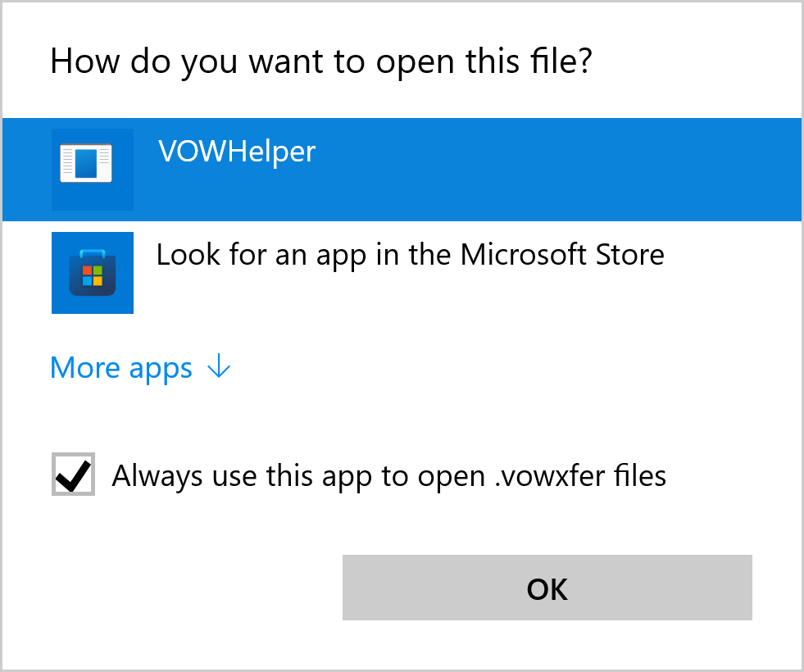Toggle the black checkmark box
The height and width of the screenshot is (672, 804).
coord(74,474)
